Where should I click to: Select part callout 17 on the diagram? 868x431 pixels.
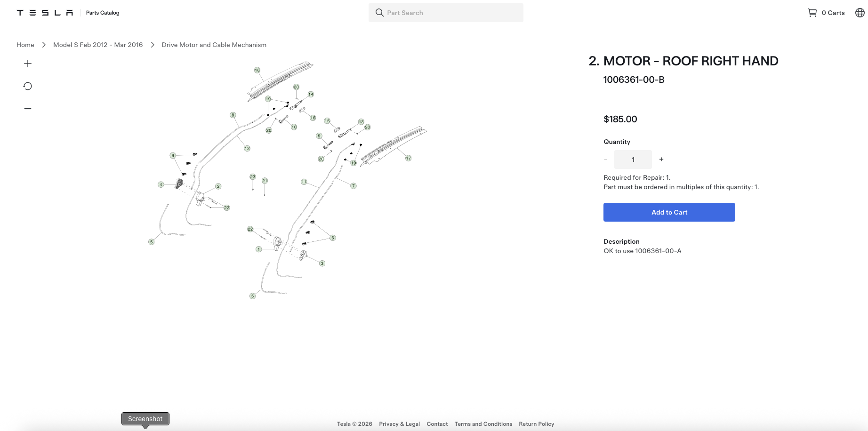(x=408, y=158)
